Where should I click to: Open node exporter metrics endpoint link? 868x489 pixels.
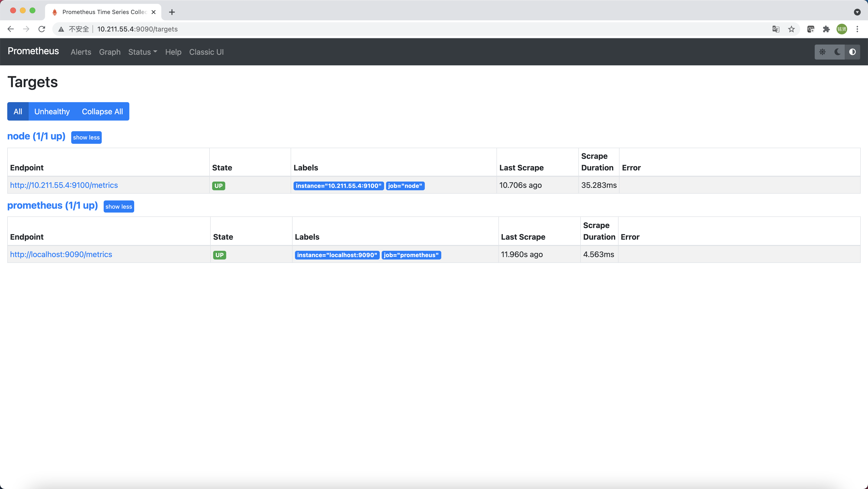(x=64, y=185)
